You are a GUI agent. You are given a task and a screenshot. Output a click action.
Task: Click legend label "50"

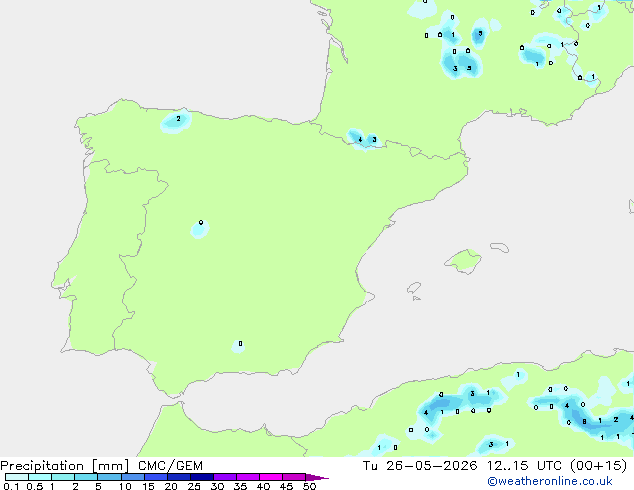click(310, 486)
